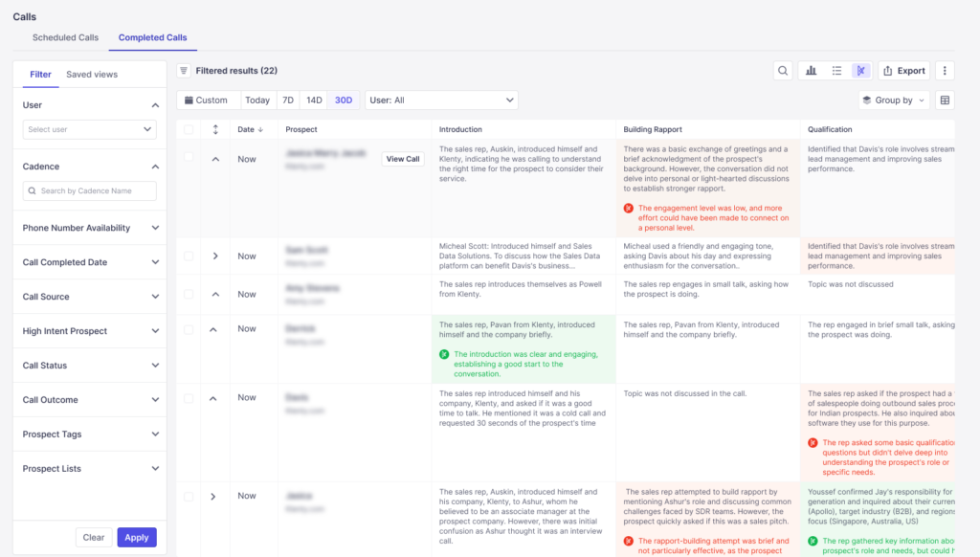Click the Search by Cadence Name field

click(x=90, y=191)
